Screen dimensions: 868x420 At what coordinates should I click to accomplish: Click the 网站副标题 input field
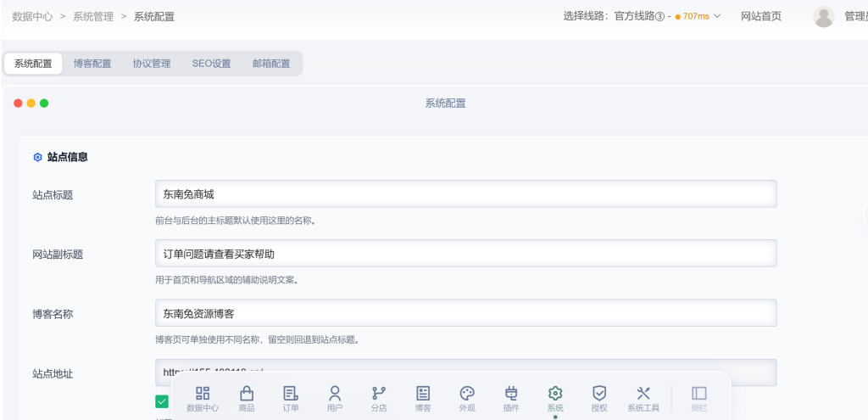[x=466, y=253]
